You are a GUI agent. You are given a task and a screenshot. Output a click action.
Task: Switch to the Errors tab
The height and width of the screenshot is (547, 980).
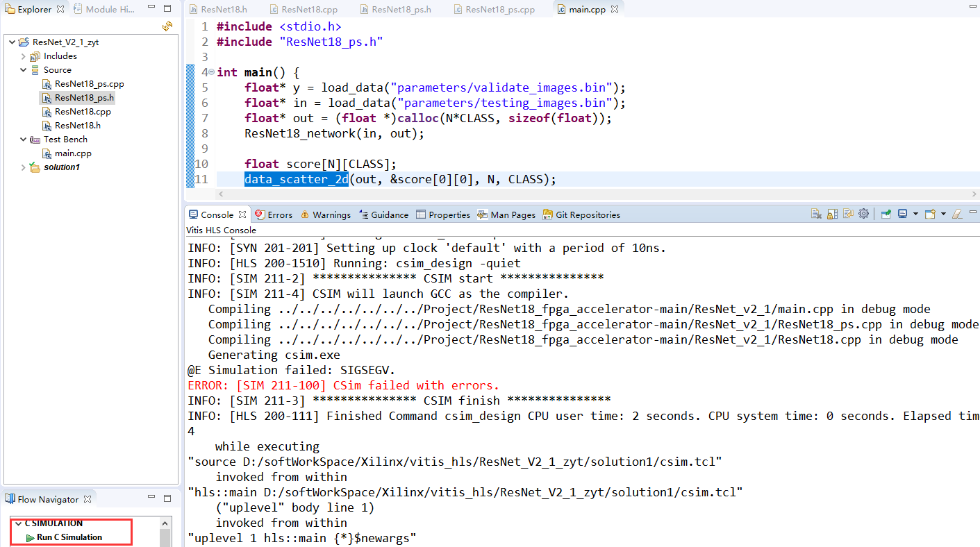[x=274, y=214]
